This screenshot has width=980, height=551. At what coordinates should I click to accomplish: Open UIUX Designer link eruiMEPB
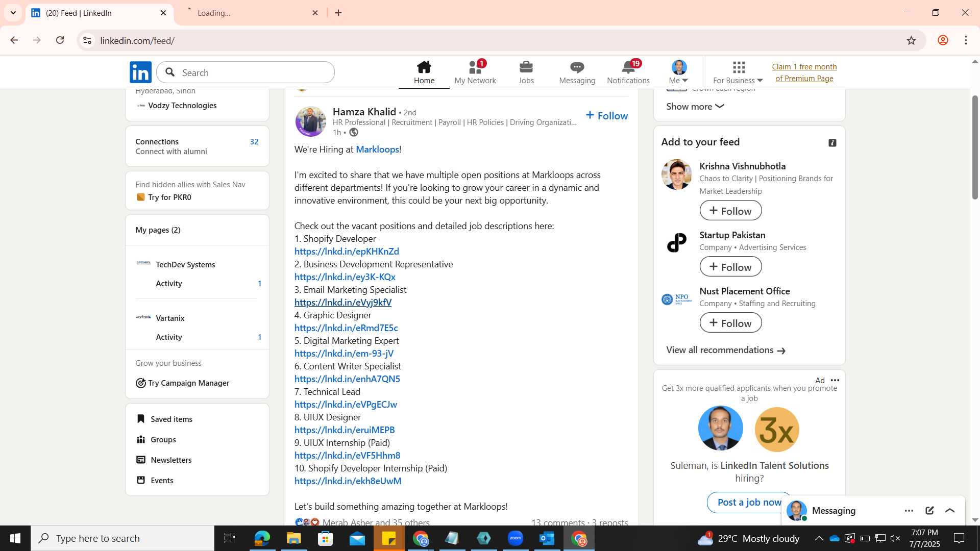345,430
